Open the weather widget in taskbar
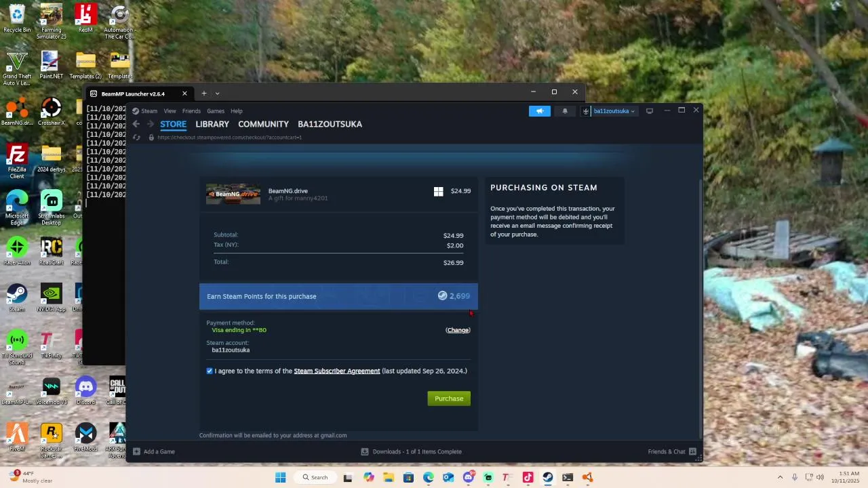Screen dimensions: 868x488 pyautogui.click(x=31, y=477)
